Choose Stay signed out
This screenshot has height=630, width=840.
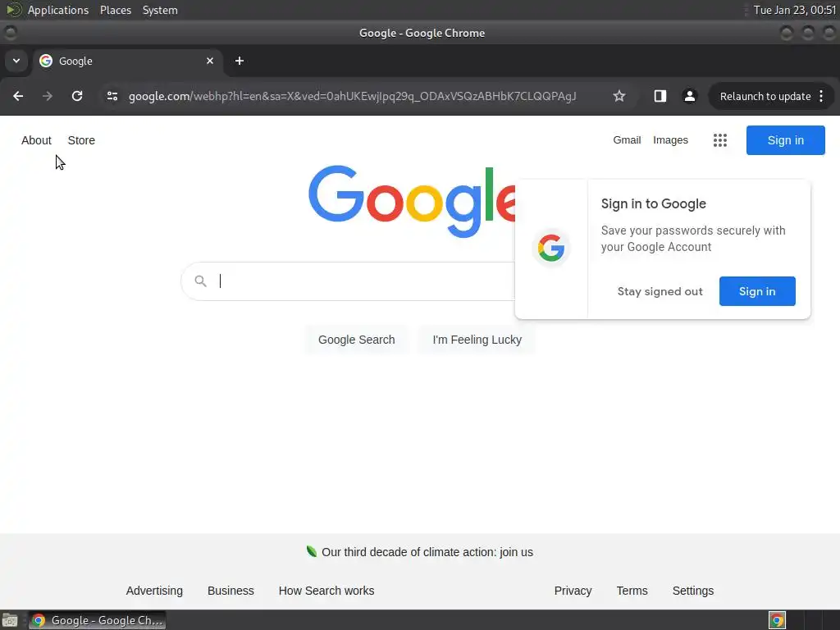[660, 291]
